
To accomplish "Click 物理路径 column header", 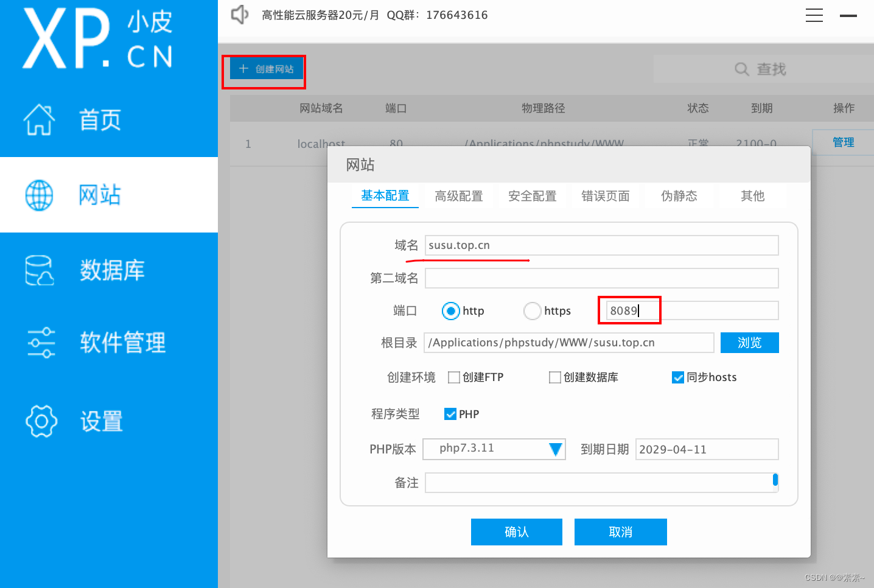I will coord(543,108).
